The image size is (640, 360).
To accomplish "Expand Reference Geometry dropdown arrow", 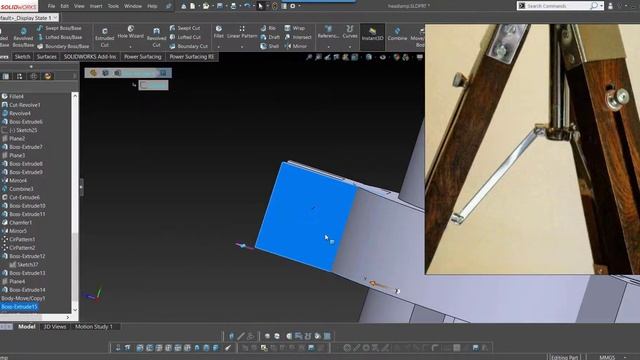I will [328, 47].
